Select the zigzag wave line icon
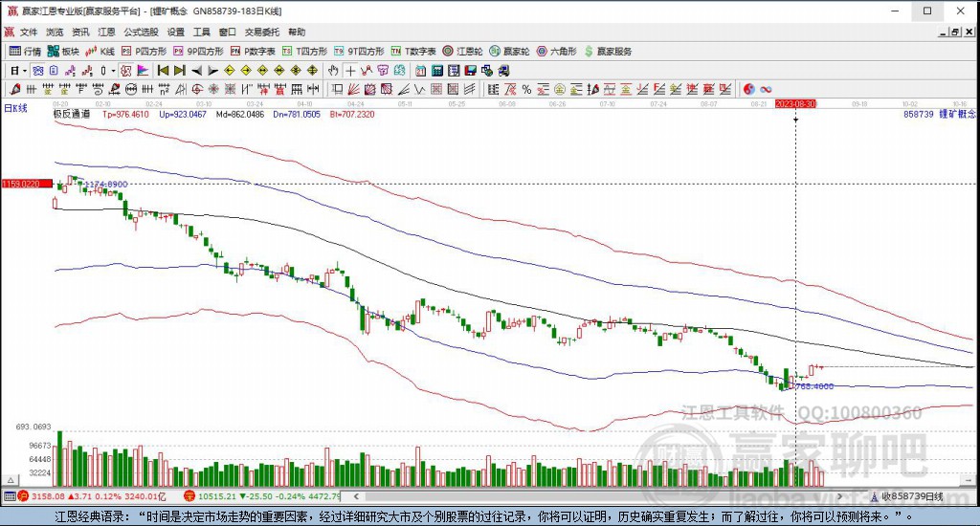This screenshot has height=526, width=980. point(419,89)
